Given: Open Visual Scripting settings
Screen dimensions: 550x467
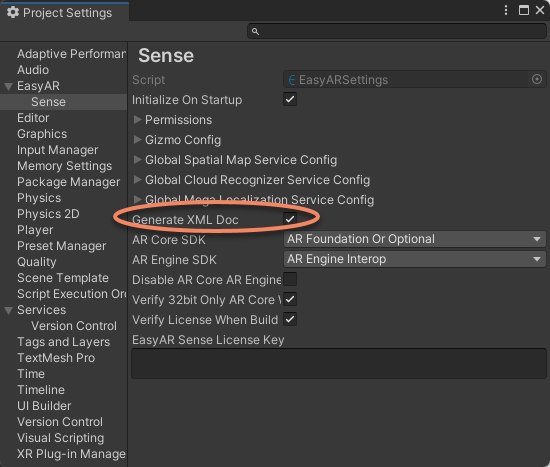Looking at the screenshot, I should pyautogui.click(x=60, y=438).
